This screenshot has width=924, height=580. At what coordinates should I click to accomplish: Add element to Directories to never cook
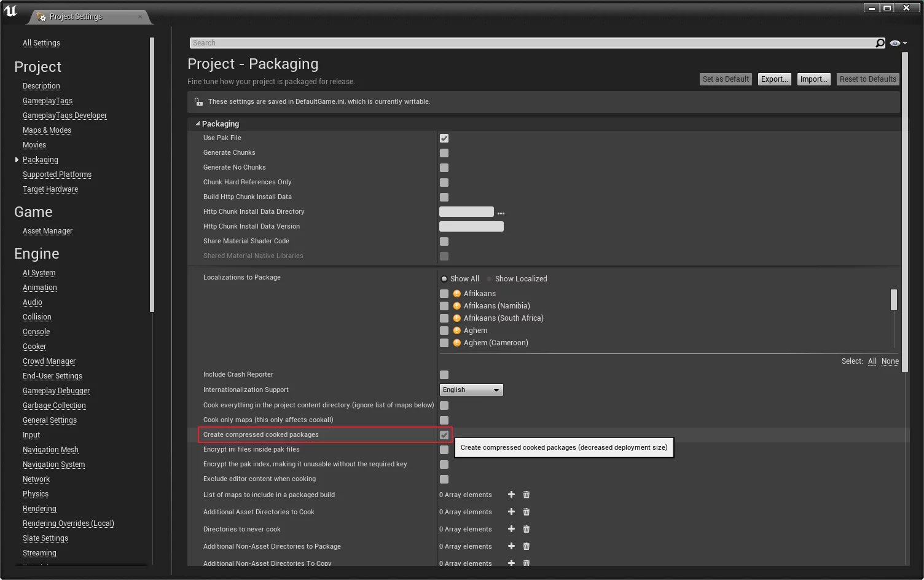coord(511,529)
